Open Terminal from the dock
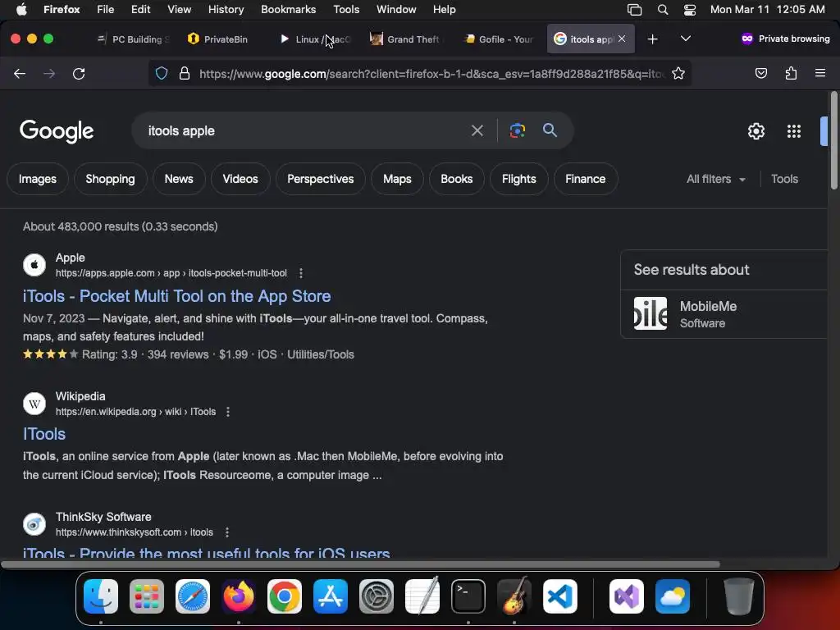Image resolution: width=840 pixels, height=630 pixels. click(x=468, y=596)
